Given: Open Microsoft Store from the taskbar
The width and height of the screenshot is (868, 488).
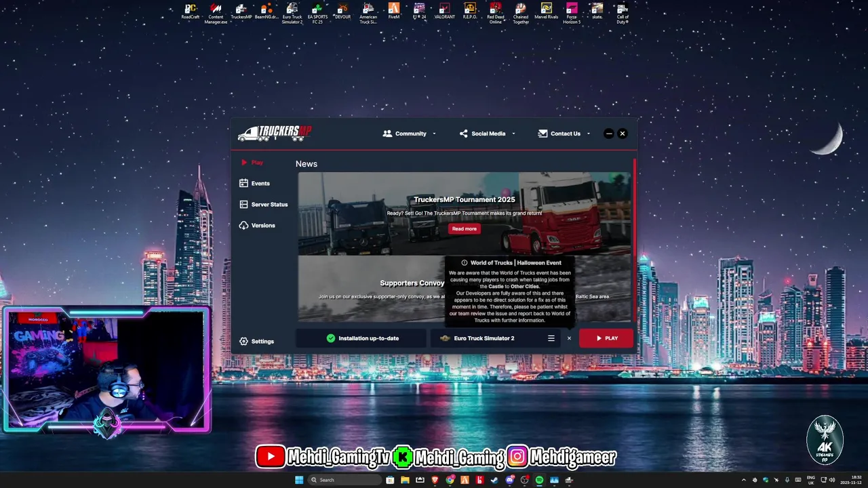Looking at the screenshot, I should tap(390, 480).
